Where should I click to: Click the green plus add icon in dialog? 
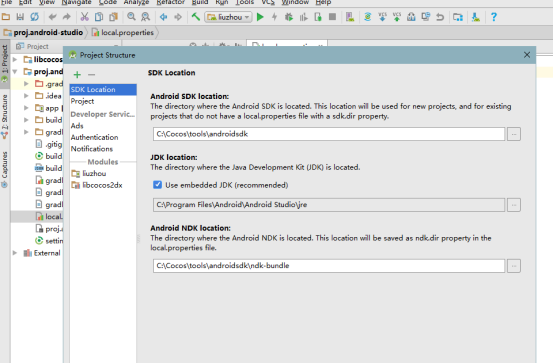pyautogui.click(x=77, y=74)
